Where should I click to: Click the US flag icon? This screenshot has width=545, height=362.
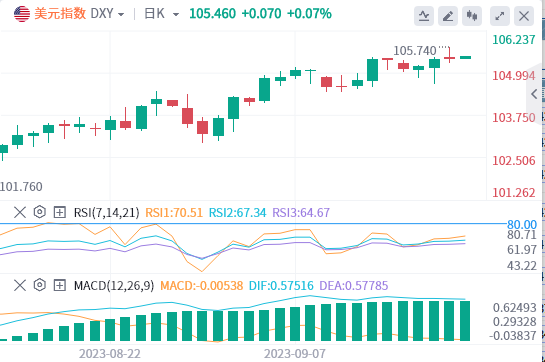click(x=22, y=14)
